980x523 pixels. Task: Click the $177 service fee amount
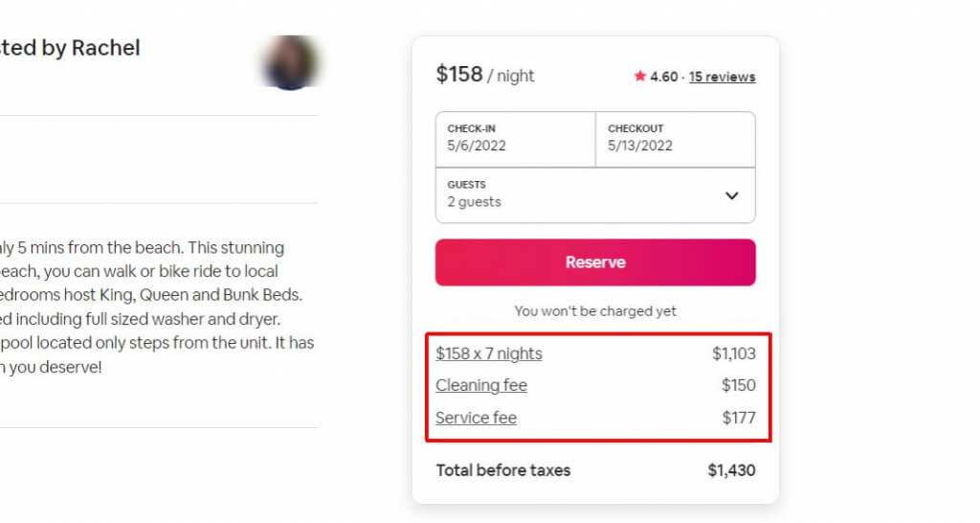[738, 418]
